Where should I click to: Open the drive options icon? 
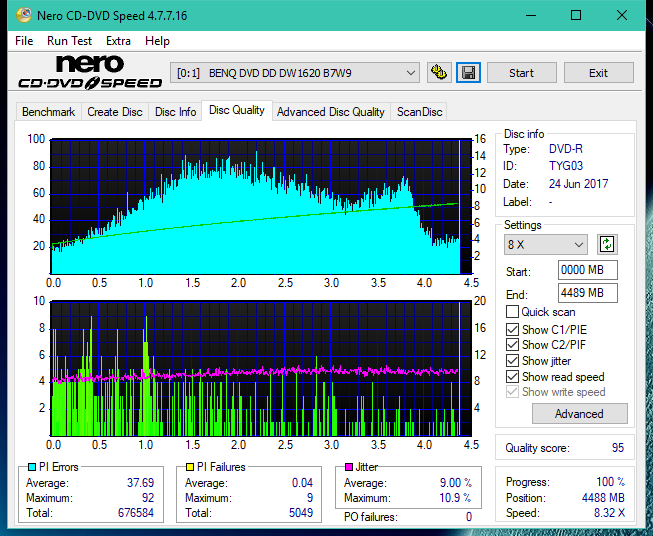(x=439, y=73)
